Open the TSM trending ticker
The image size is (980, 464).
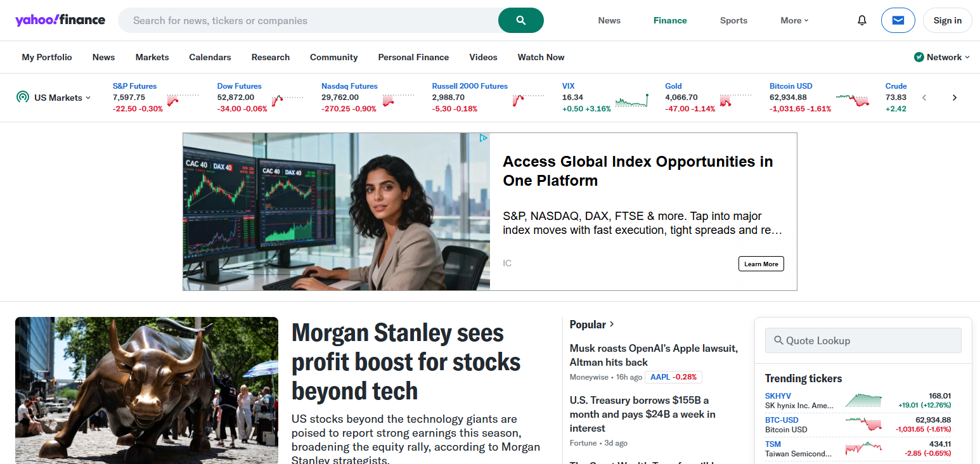pyautogui.click(x=773, y=444)
